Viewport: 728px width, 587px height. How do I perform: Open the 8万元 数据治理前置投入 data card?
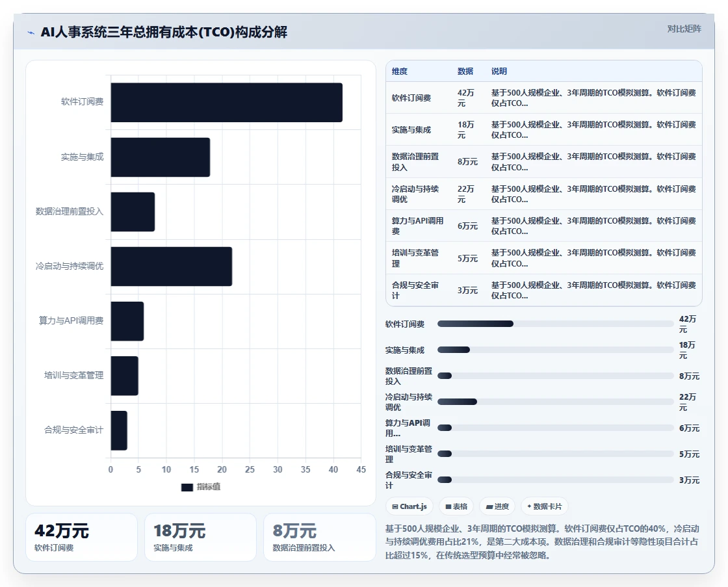(319, 538)
